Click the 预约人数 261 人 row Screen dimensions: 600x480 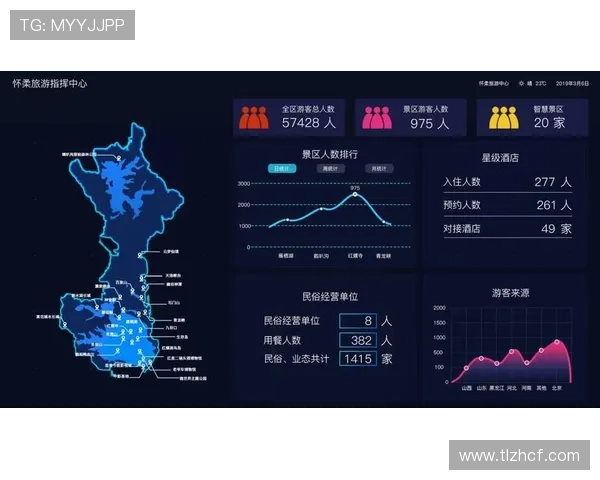pyautogui.click(x=507, y=205)
